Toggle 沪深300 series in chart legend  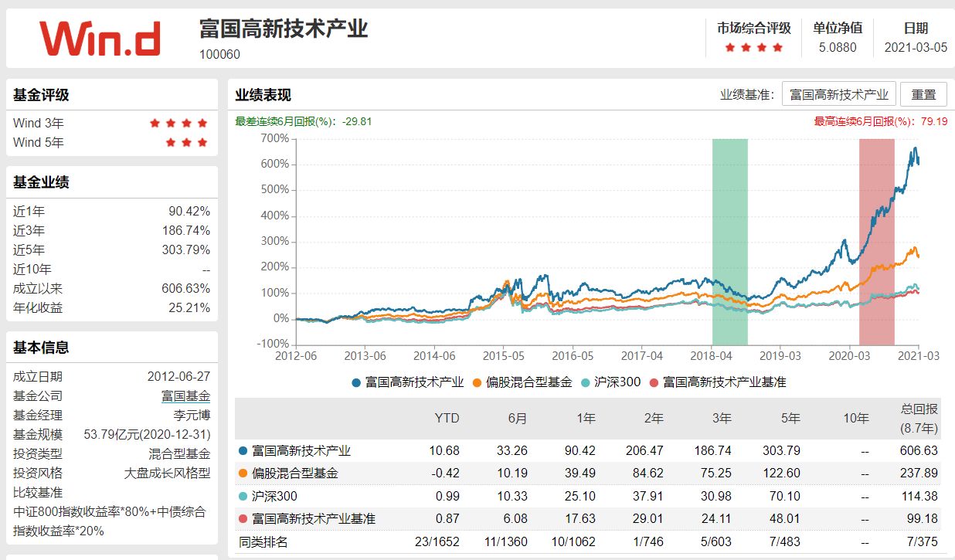click(x=610, y=382)
